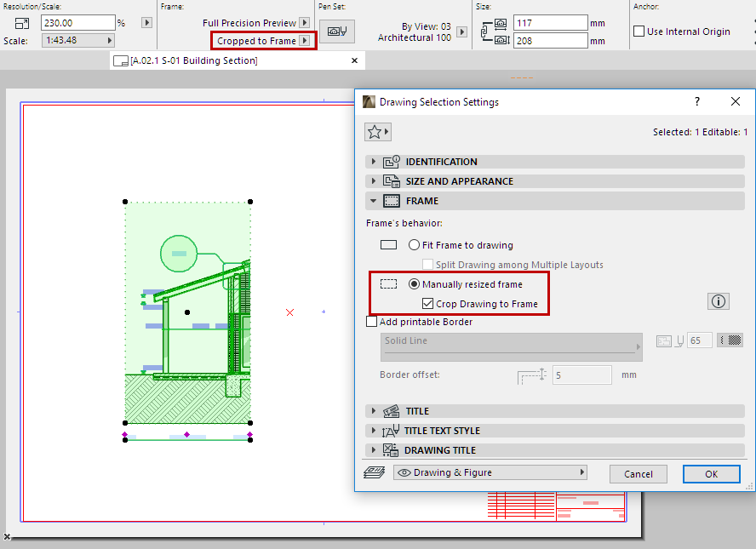Click the Size and Appearance panel icon

coord(392,181)
